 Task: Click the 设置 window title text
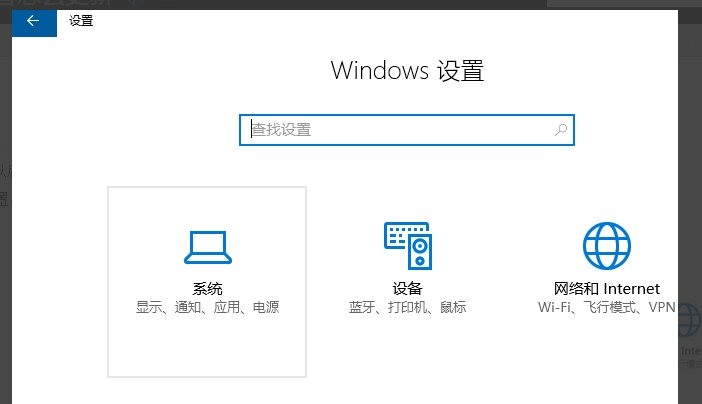tap(81, 21)
